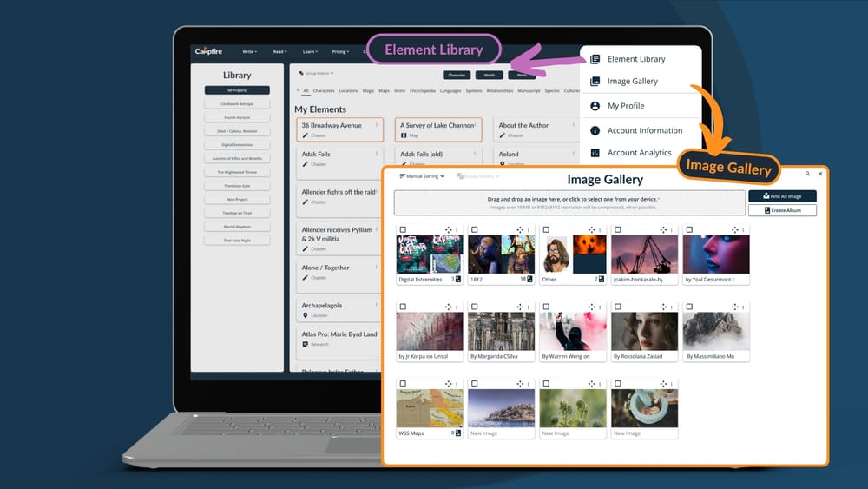Screen dimensions: 868x489
Task: Tick the checkbox on Digital Extremities album
Action: 403,230
